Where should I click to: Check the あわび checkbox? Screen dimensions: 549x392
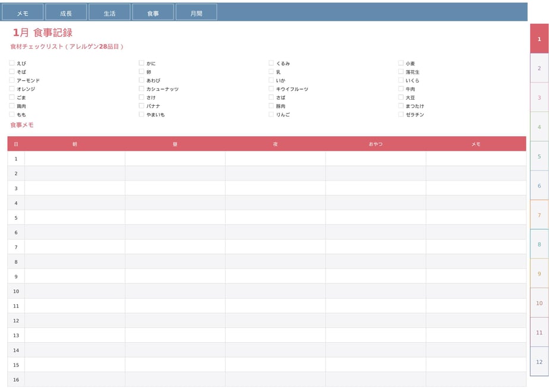(x=141, y=80)
